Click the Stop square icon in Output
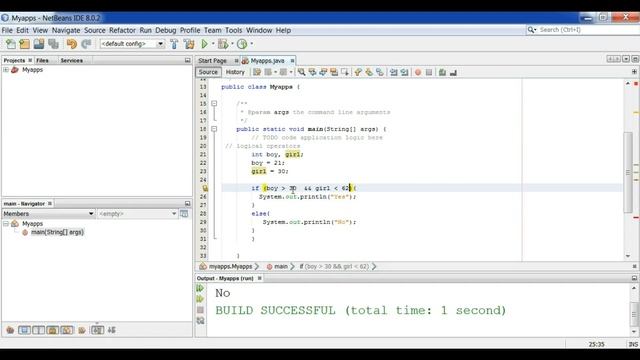 [200, 310]
